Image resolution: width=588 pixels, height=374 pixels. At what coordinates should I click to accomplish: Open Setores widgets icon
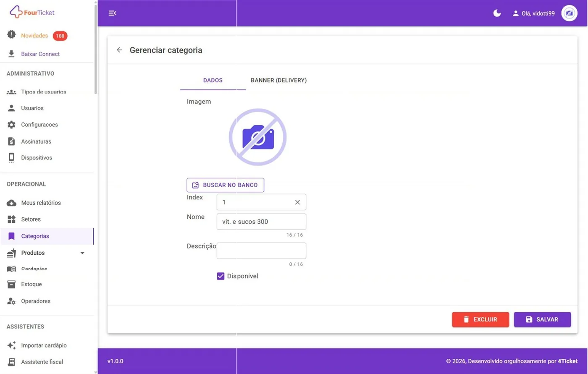tap(12, 219)
